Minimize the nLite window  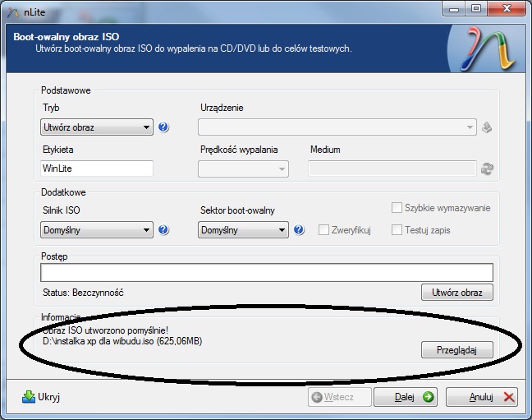(x=454, y=9)
